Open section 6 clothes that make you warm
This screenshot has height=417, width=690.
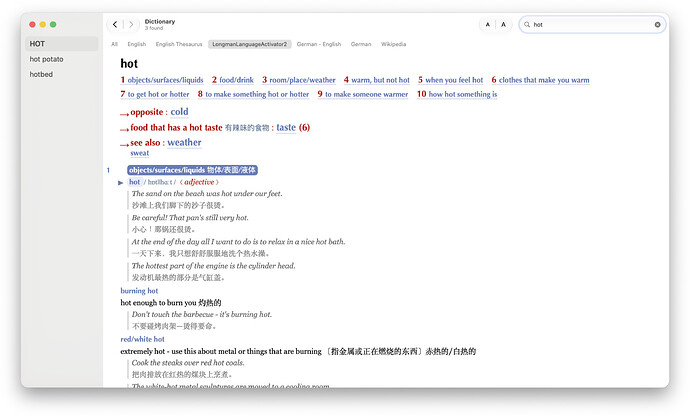click(x=544, y=80)
